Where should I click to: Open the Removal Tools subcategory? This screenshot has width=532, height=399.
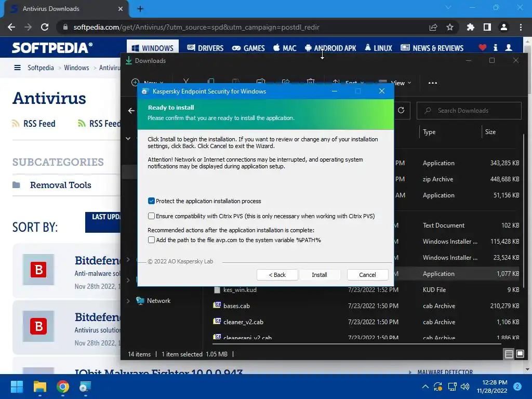[x=60, y=185]
